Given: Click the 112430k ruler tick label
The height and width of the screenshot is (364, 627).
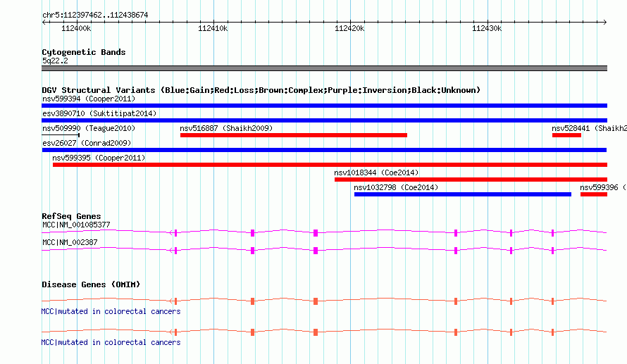Looking at the screenshot, I should 487,28.
